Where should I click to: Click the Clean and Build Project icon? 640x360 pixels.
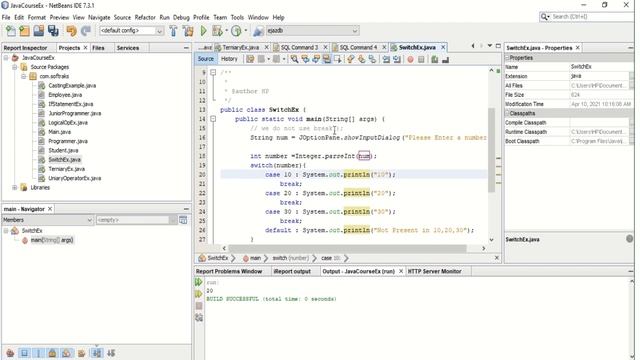point(188,31)
